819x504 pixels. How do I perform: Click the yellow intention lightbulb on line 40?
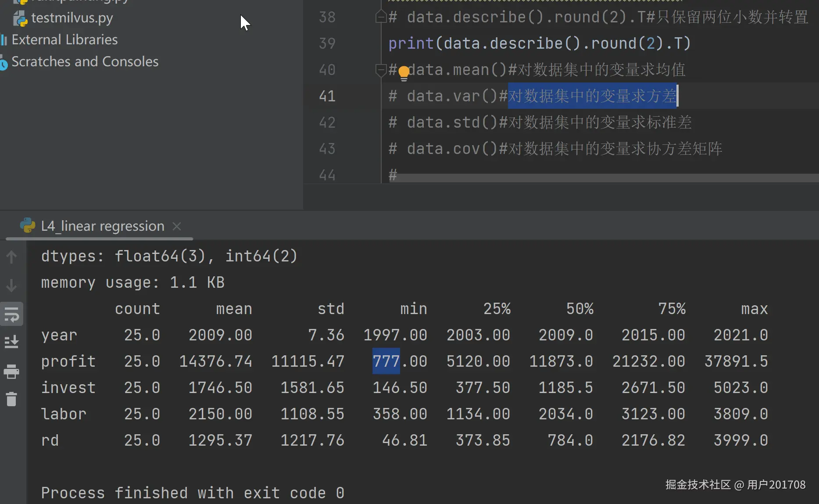[404, 73]
